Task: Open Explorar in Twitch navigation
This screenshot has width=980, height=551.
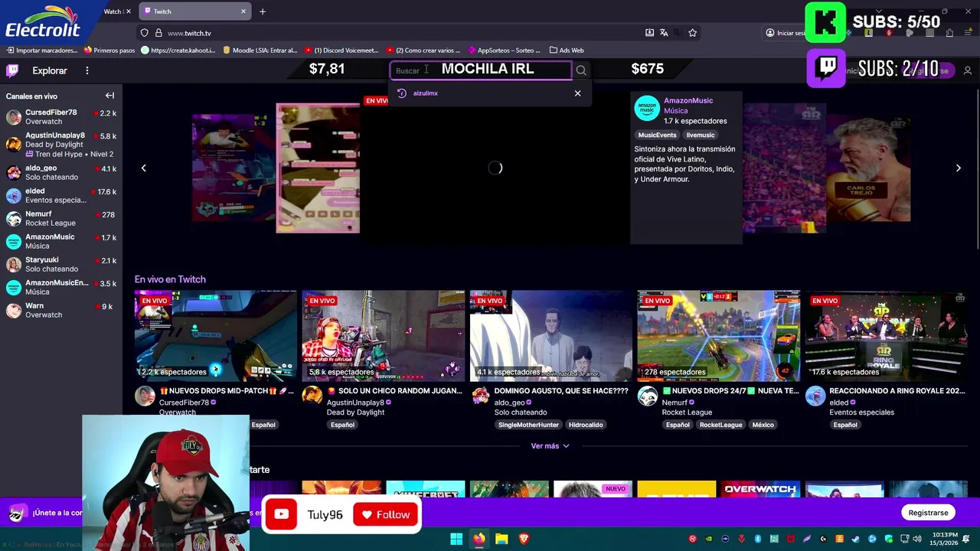Action: tap(50, 70)
